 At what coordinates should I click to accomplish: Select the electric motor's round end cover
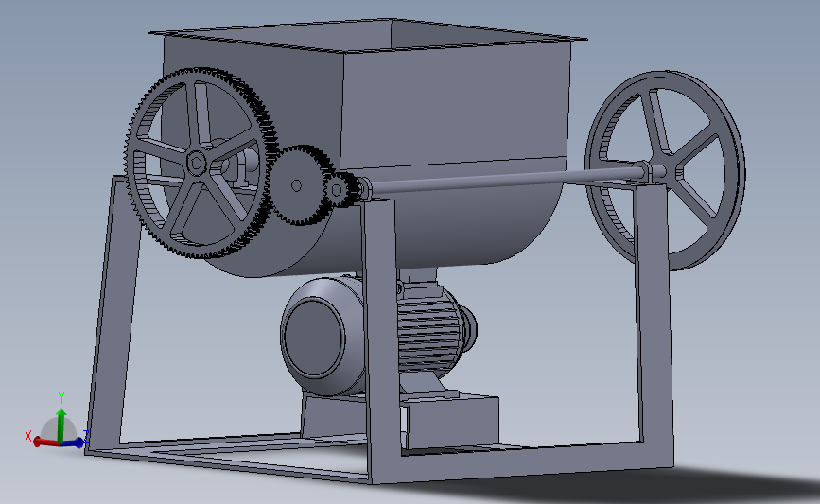(314, 338)
